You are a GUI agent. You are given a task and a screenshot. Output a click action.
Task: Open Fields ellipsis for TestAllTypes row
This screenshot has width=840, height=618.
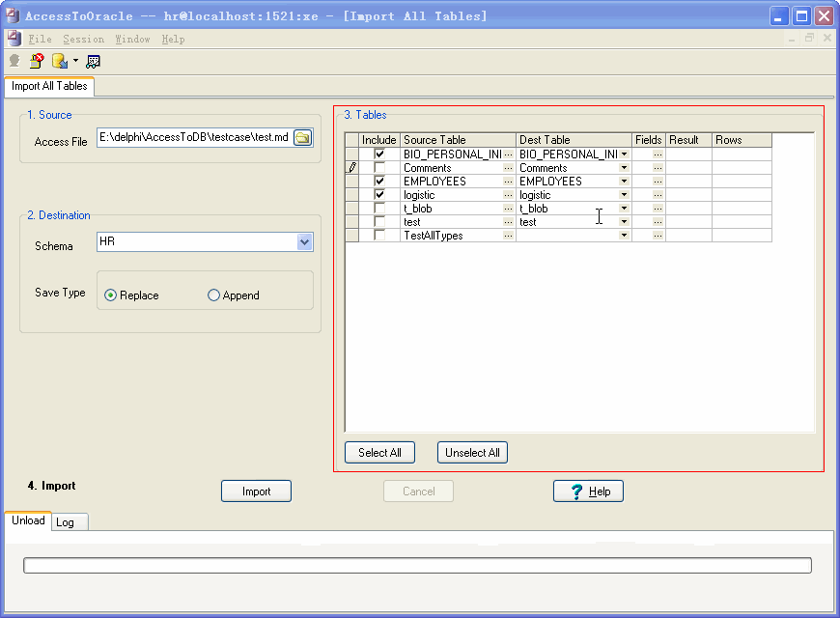click(658, 235)
